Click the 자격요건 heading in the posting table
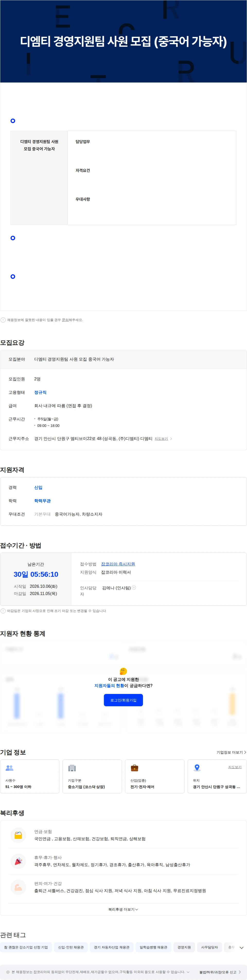 (83, 170)
